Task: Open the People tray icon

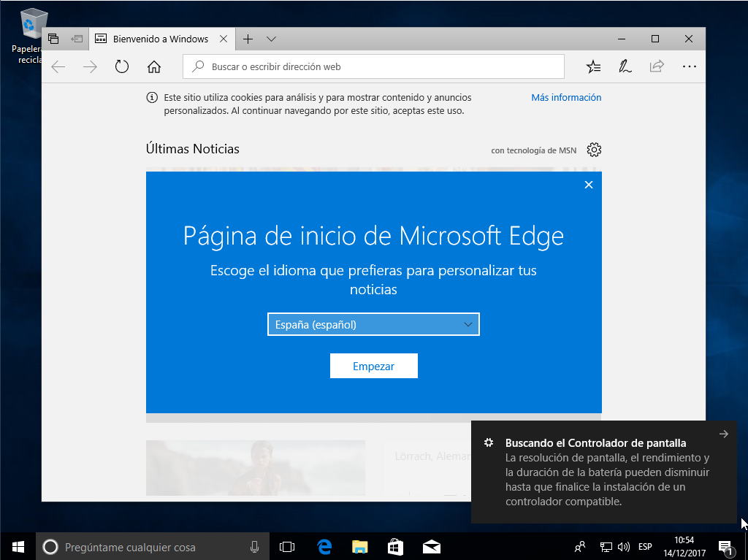Action: click(x=580, y=547)
